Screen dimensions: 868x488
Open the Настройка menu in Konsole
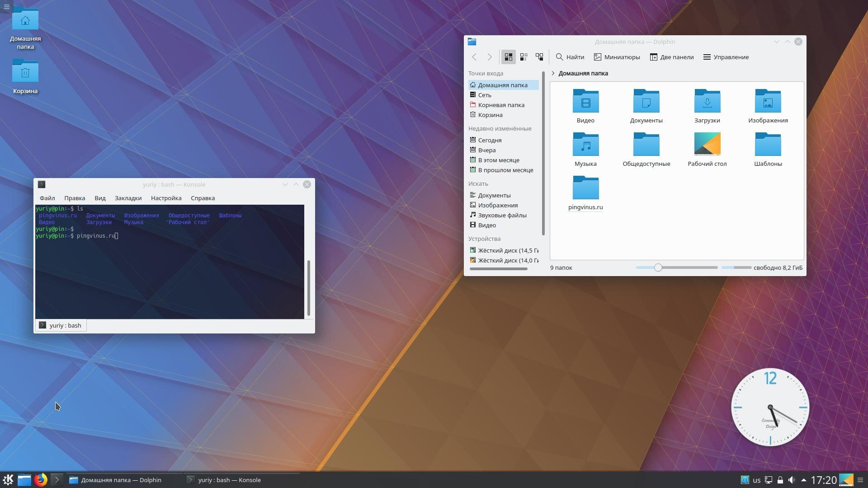166,198
